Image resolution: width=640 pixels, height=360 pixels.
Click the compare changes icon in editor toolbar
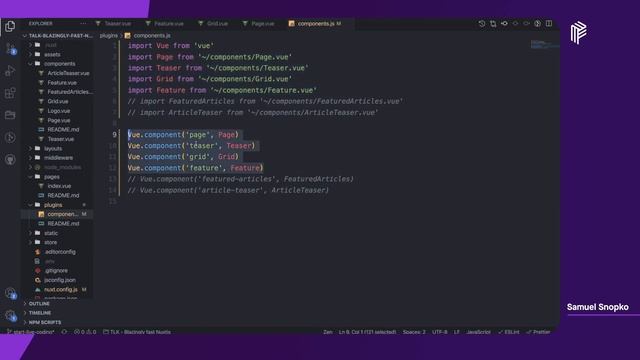coord(493,24)
